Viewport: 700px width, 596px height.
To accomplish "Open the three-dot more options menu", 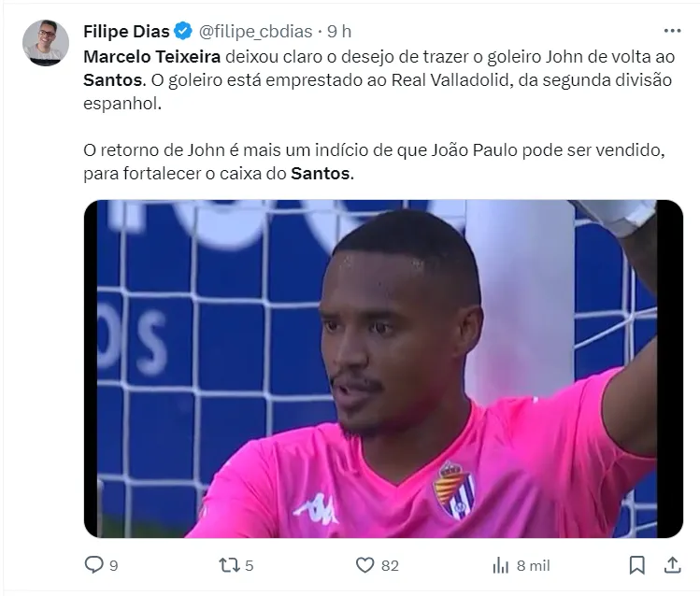I will (x=672, y=31).
